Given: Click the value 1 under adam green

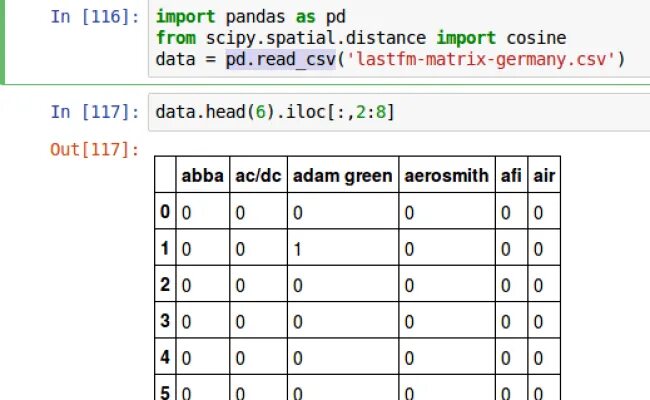Looking at the screenshot, I should pyautogui.click(x=297, y=249).
